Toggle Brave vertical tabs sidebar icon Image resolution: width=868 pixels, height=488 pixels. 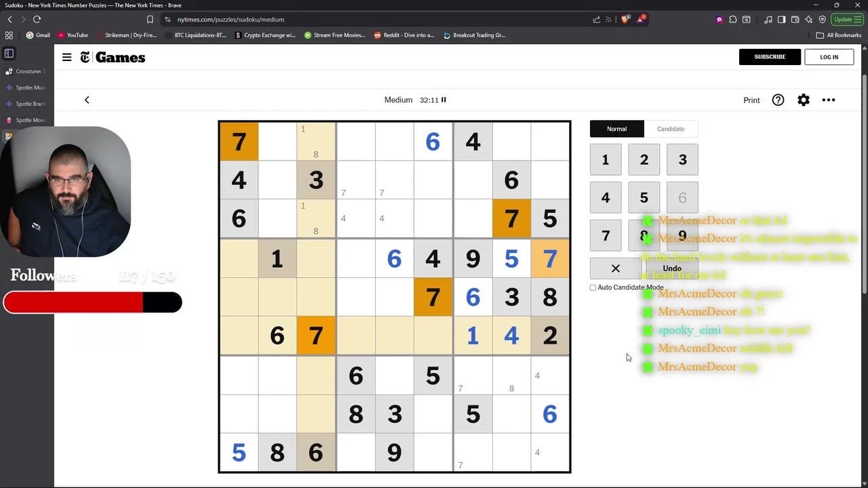[9, 53]
